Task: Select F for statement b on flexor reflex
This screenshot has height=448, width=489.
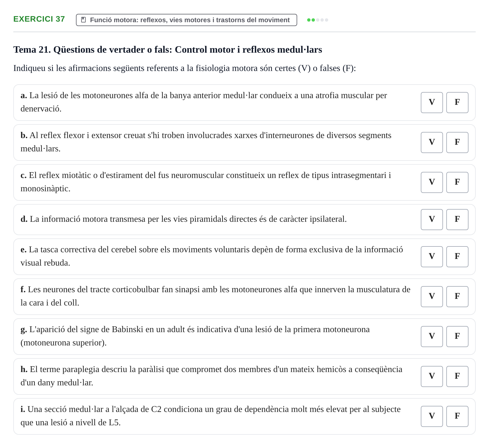Action: (457, 142)
